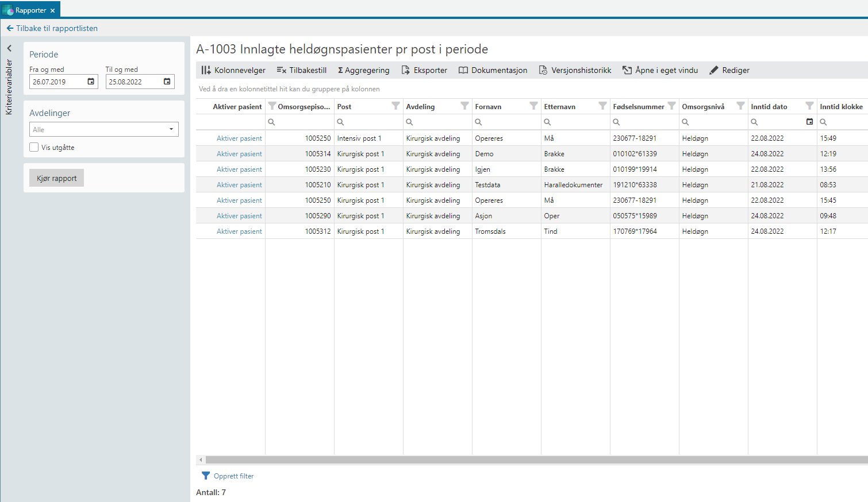This screenshot has height=502, width=868.
Task: Open the Kolonnevelger column chooser
Action: (233, 70)
